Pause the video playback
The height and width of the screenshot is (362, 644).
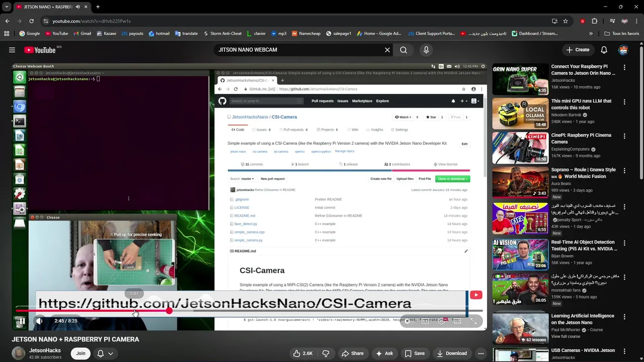tap(22, 321)
